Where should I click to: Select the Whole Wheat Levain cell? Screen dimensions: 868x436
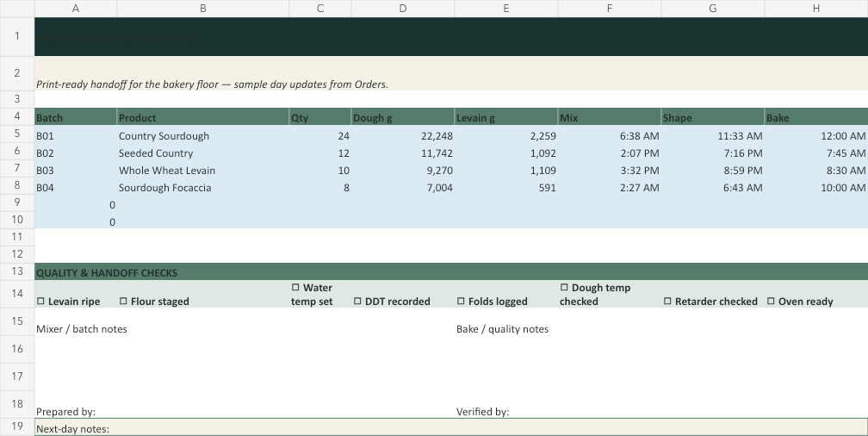click(x=203, y=168)
